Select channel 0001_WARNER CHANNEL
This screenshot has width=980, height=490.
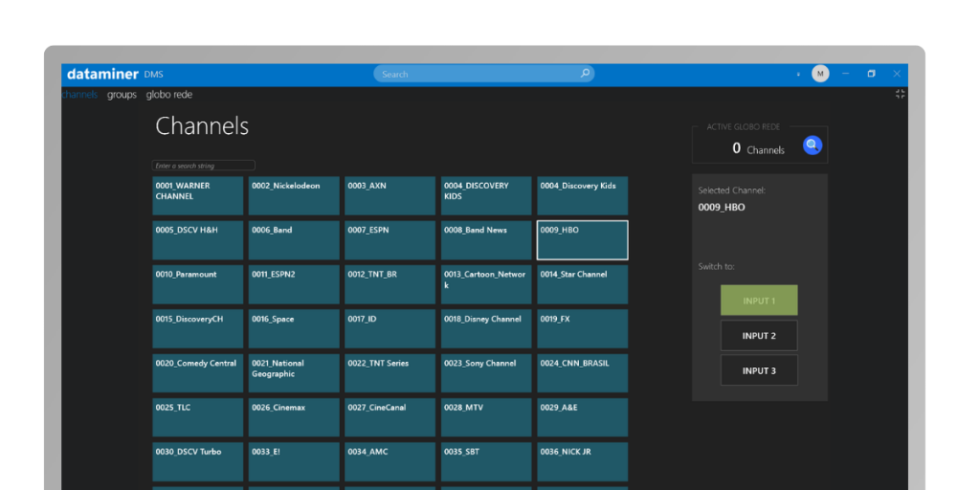click(197, 195)
